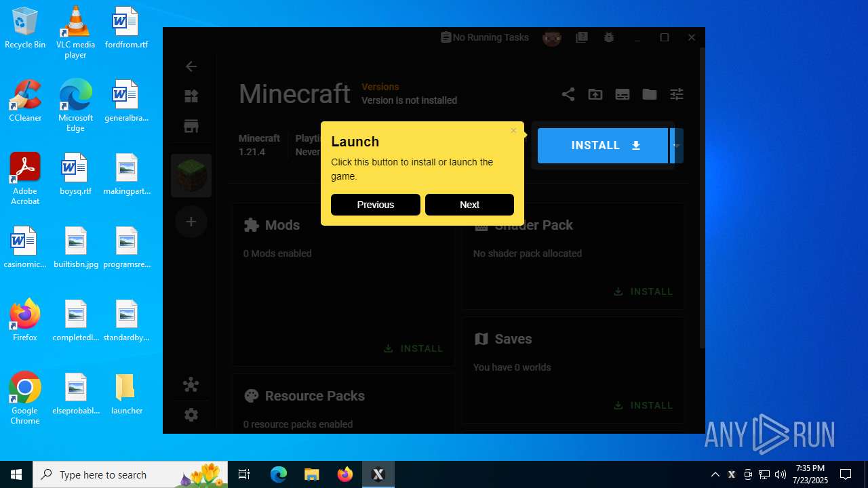Screen dimensions: 868x488
Task: Select Microsoft Edge desktop shortcut
Action: click(75, 106)
